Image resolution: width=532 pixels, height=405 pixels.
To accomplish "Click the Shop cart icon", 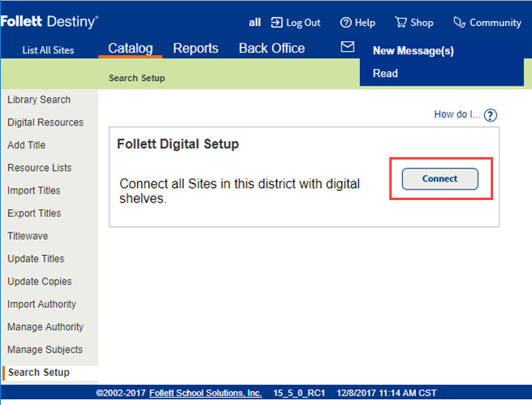I will click(401, 23).
